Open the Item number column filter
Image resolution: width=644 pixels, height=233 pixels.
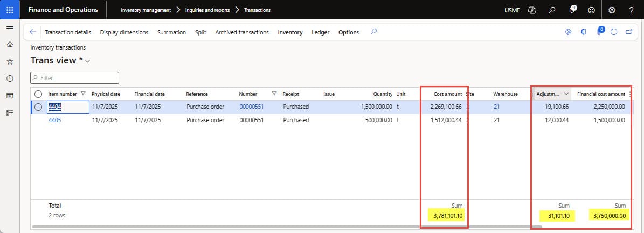(x=82, y=94)
